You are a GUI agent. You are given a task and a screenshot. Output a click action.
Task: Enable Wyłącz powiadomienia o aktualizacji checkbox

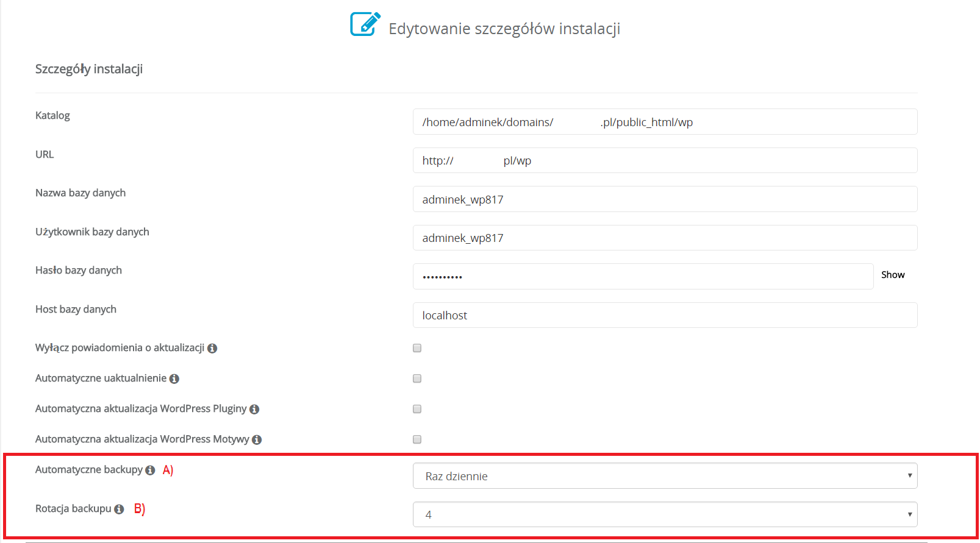417,348
